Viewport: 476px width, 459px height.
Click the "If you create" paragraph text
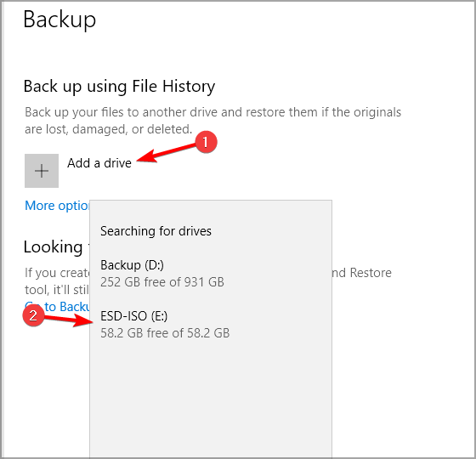point(57,273)
